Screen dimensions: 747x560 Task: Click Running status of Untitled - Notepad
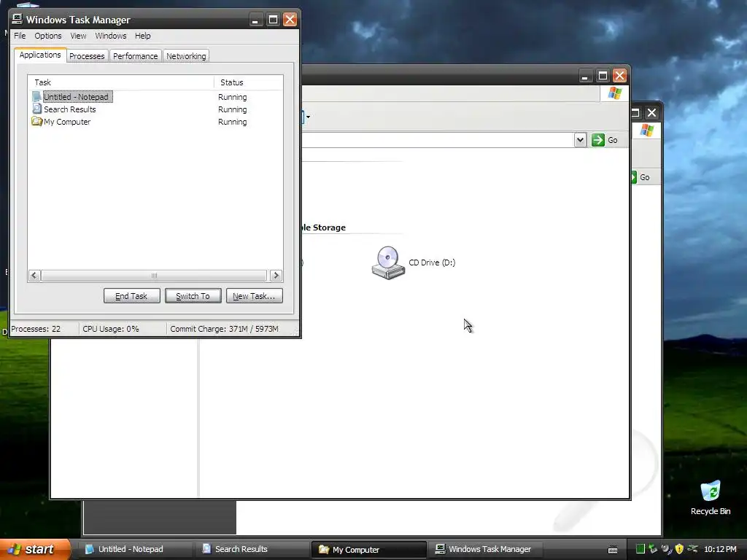(233, 97)
